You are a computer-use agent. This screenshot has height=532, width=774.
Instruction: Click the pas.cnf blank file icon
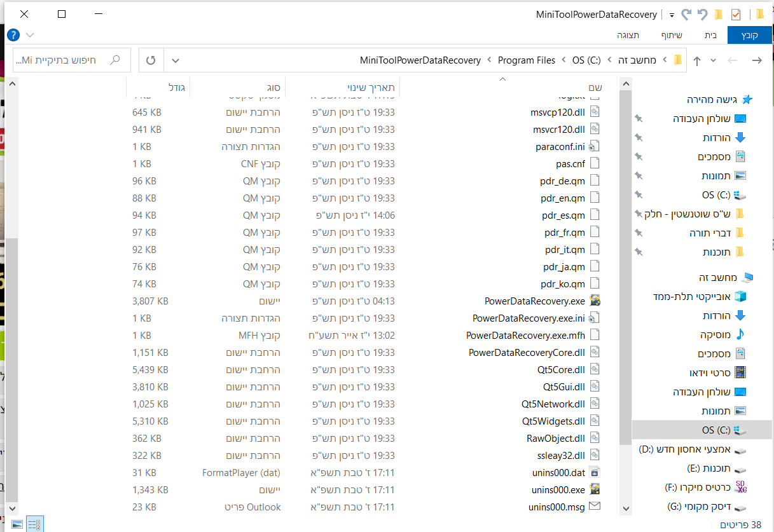(x=595, y=163)
